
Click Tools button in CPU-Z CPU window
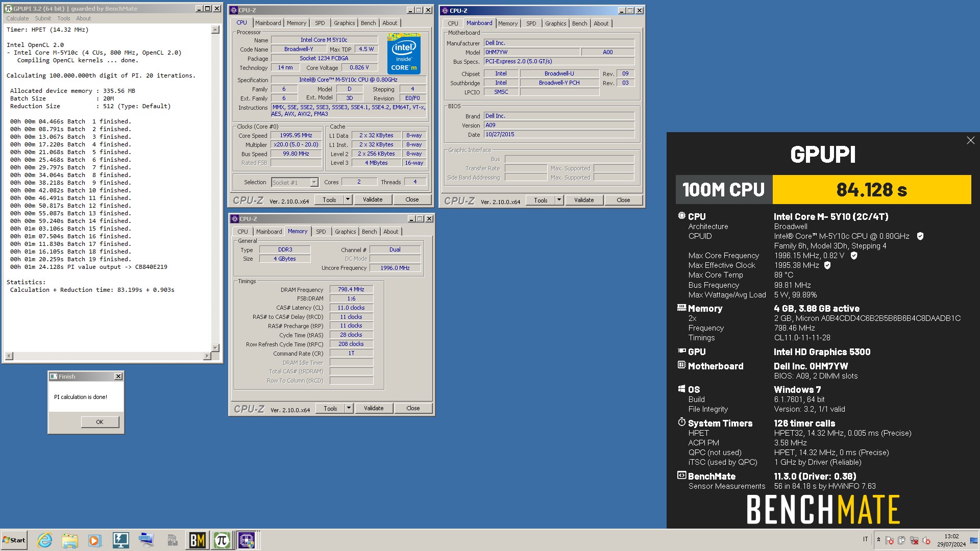coord(329,199)
